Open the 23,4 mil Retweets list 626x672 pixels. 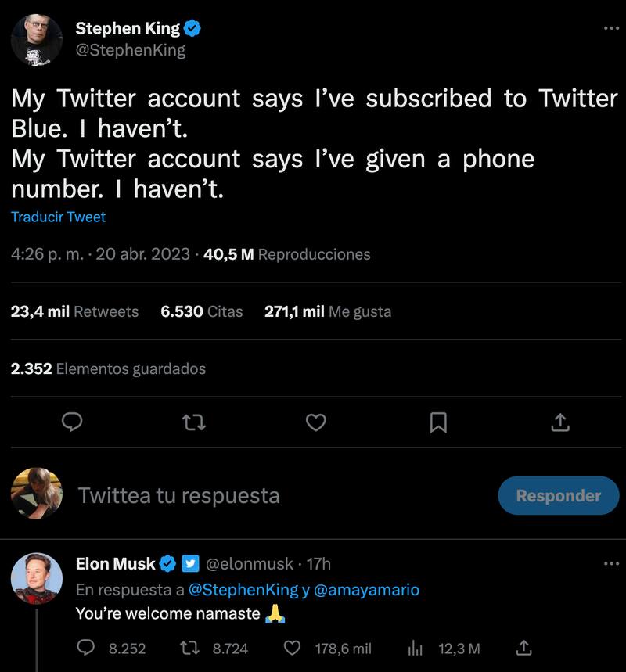pos(74,311)
